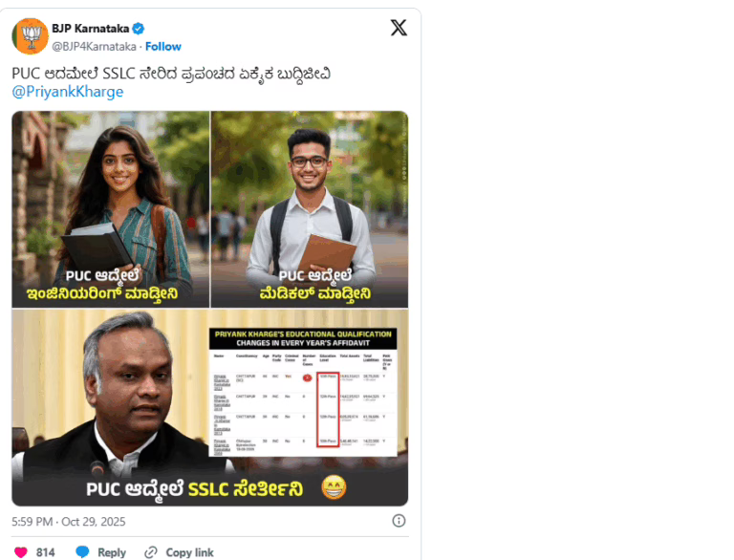Follow the BJP Karnataka account
The image size is (734, 560).
tap(162, 47)
